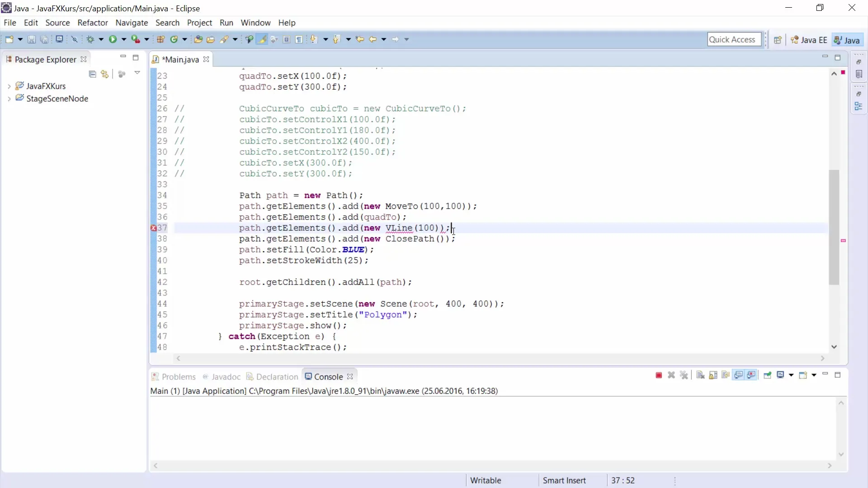This screenshot has width=868, height=488.
Task: Close the Package Explorer view tab
Action: [83, 59]
